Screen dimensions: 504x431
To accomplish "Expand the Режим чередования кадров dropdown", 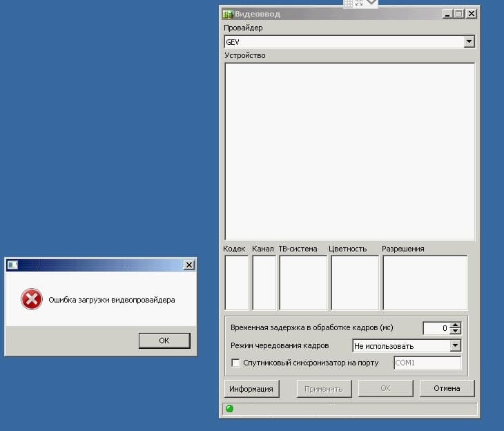I will [454, 345].
